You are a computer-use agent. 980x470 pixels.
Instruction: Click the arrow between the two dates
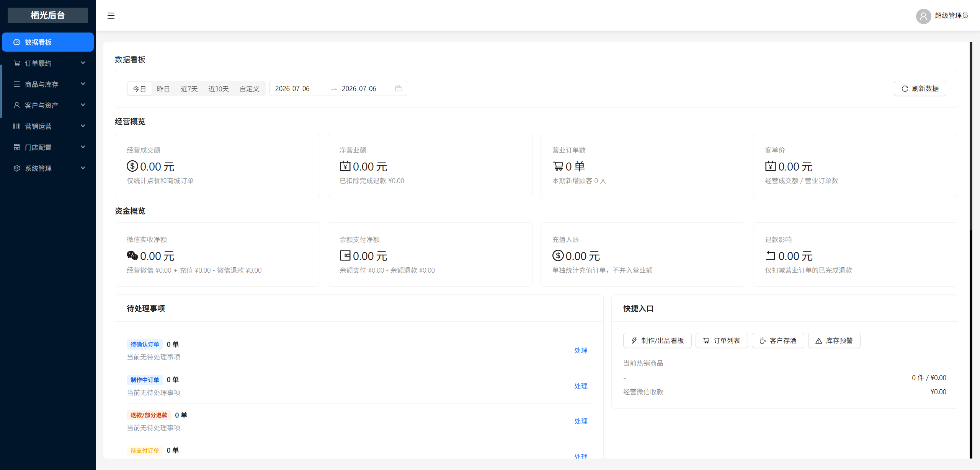[334, 89]
